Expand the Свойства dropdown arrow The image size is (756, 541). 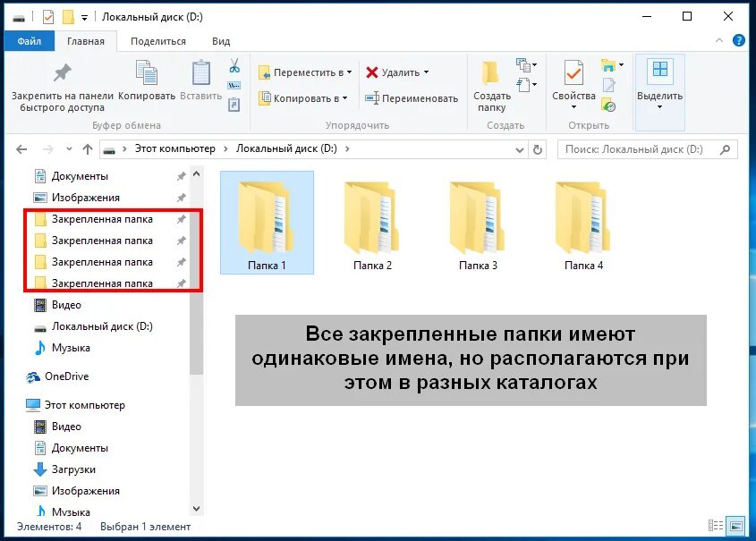[x=573, y=107]
